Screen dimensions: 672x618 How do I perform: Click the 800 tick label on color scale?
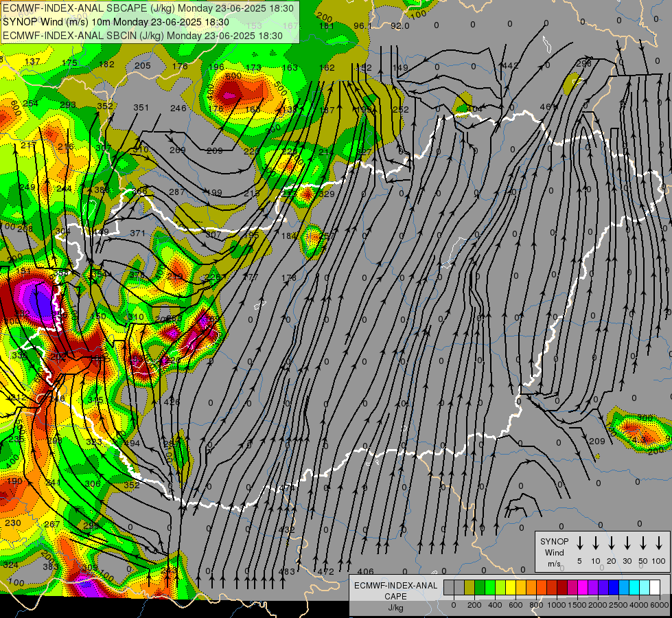(536, 605)
